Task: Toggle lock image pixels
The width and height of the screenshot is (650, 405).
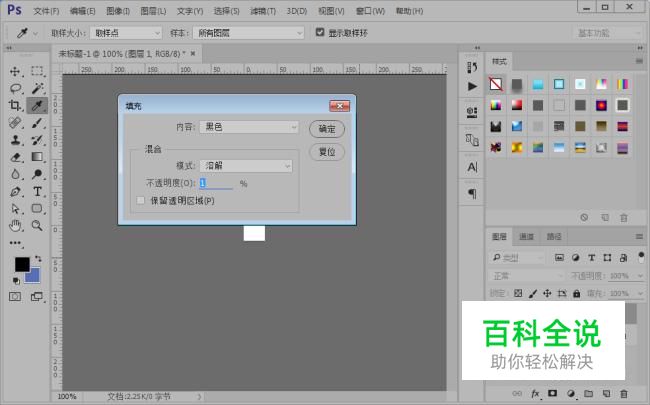Action: pos(533,293)
